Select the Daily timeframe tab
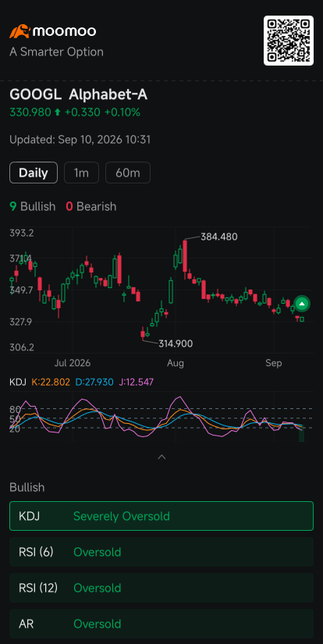The width and height of the screenshot is (323, 644). point(34,173)
